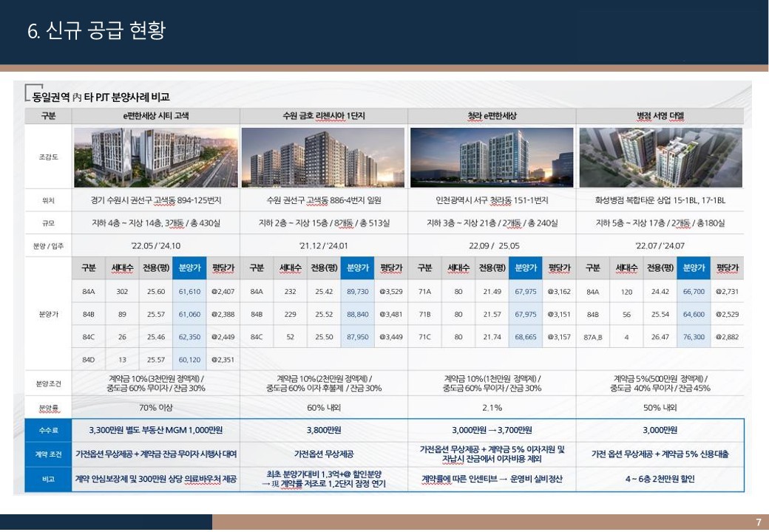Select per-pyeong price '@3,529'
Screen dimensions: 769x532
[391, 291]
